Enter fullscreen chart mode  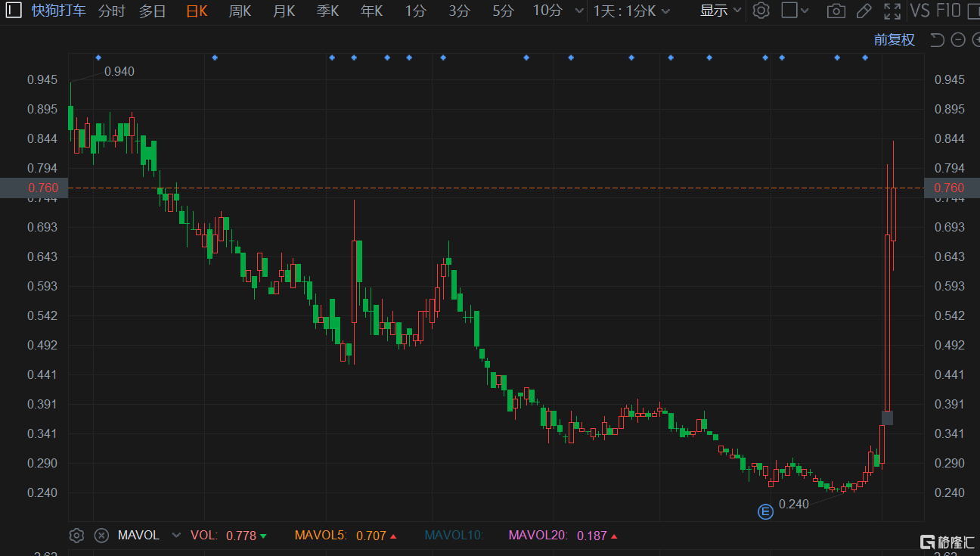point(892,11)
